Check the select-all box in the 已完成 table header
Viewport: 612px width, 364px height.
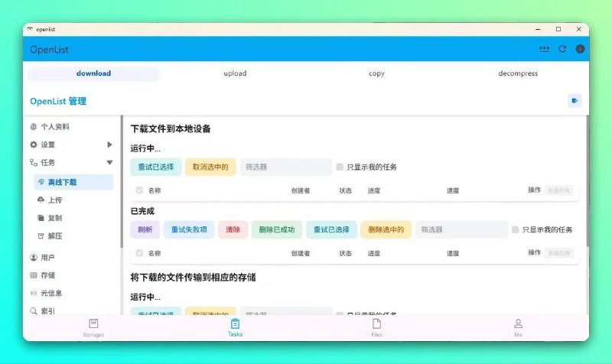[x=139, y=253]
